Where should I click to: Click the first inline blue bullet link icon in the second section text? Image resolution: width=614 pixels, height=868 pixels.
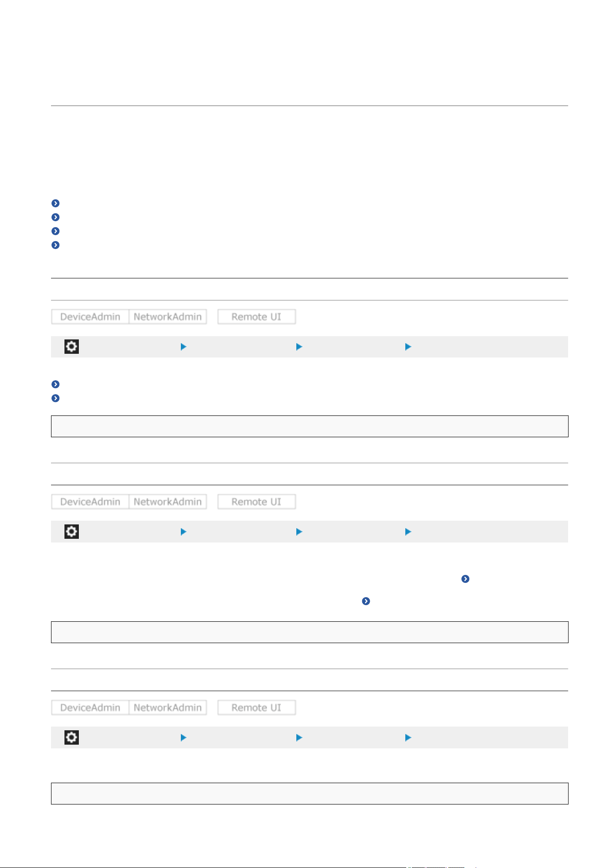(x=465, y=579)
